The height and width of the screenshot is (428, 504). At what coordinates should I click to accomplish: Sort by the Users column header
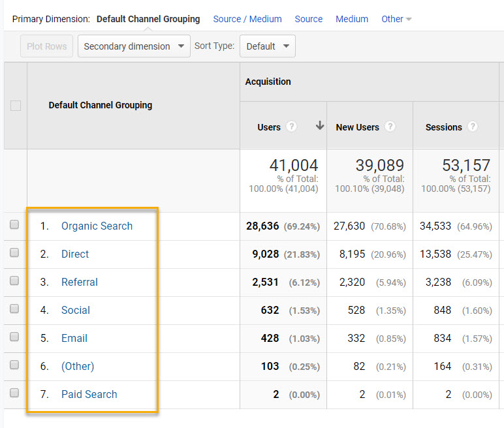[x=269, y=127]
